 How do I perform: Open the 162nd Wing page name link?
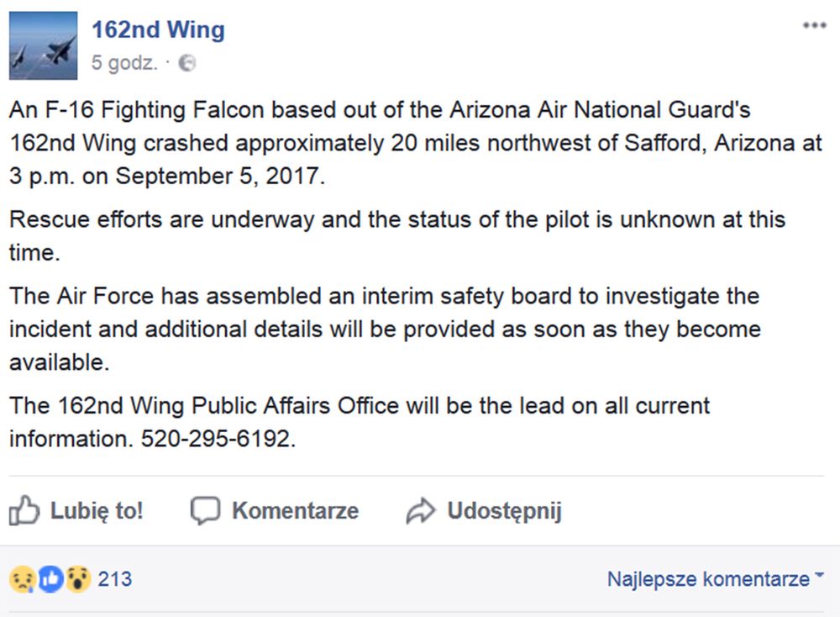tap(158, 30)
